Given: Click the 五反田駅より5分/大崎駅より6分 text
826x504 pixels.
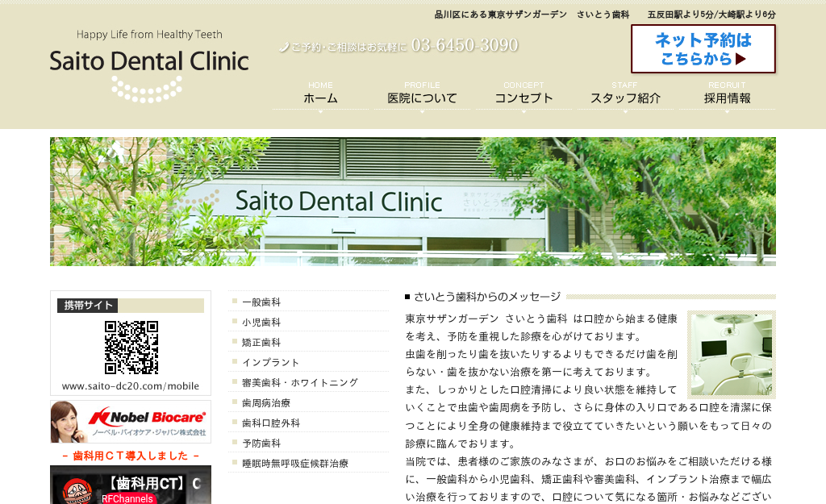Looking at the screenshot, I should pyautogui.click(x=711, y=15).
